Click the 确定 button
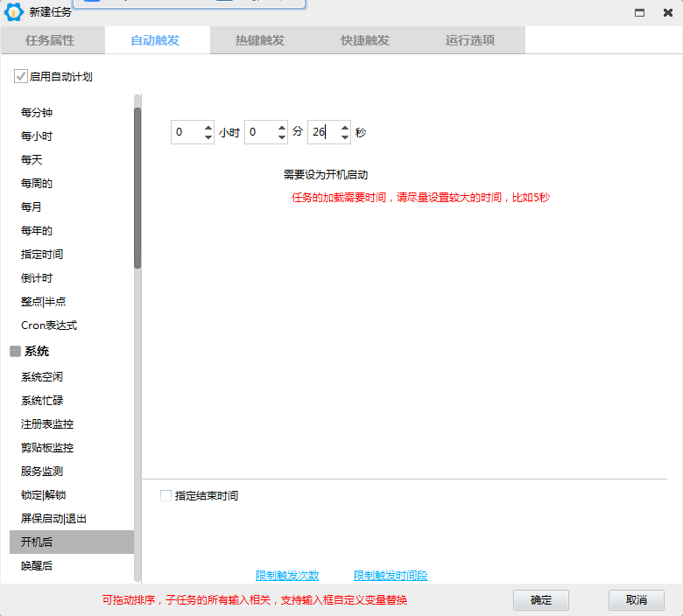The width and height of the screenshot is (683, 616). click(x=541, y=600)
